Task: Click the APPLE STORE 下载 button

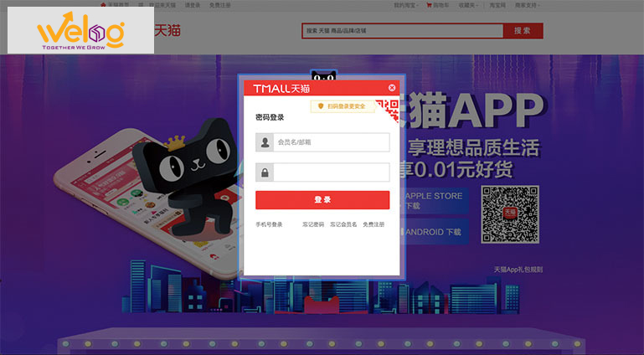Action: tap(435, 201)
